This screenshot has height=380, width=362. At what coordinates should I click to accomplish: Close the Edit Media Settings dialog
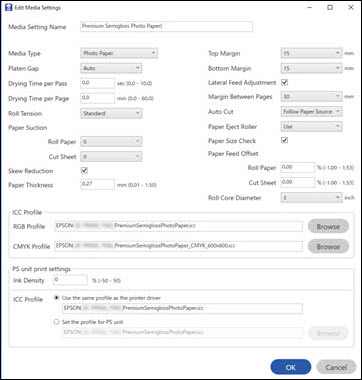click(x=351, y=7)
